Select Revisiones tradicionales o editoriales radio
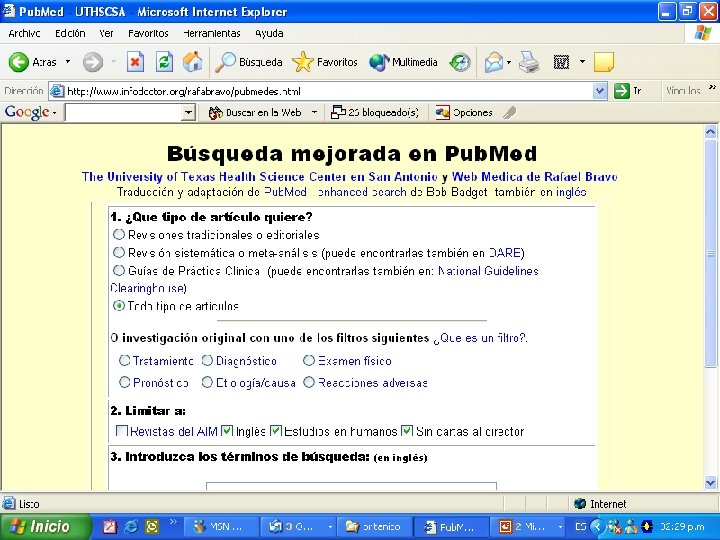The width and height of the screenshot is (720, 540). click(x=119, y=235)
